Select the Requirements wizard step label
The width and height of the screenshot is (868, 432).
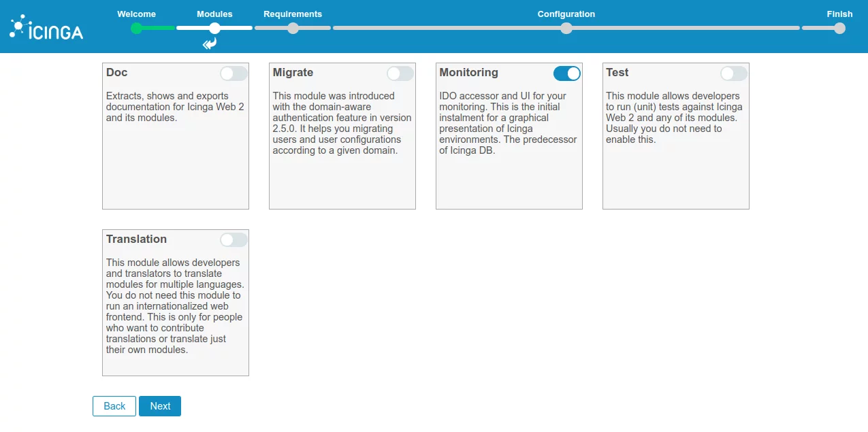293,14
